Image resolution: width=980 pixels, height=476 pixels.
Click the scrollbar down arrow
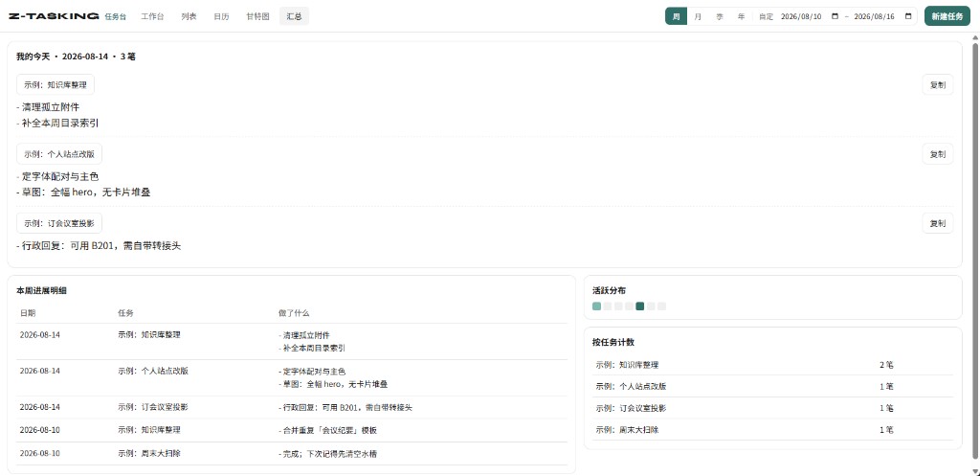pyautogui.click(x=975, y=471)
